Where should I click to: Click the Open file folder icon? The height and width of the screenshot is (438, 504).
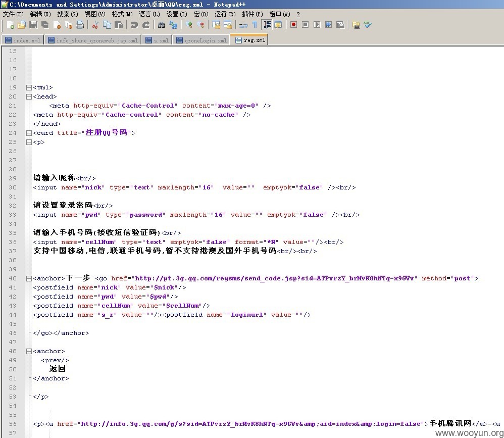click(x=22, y=25)
